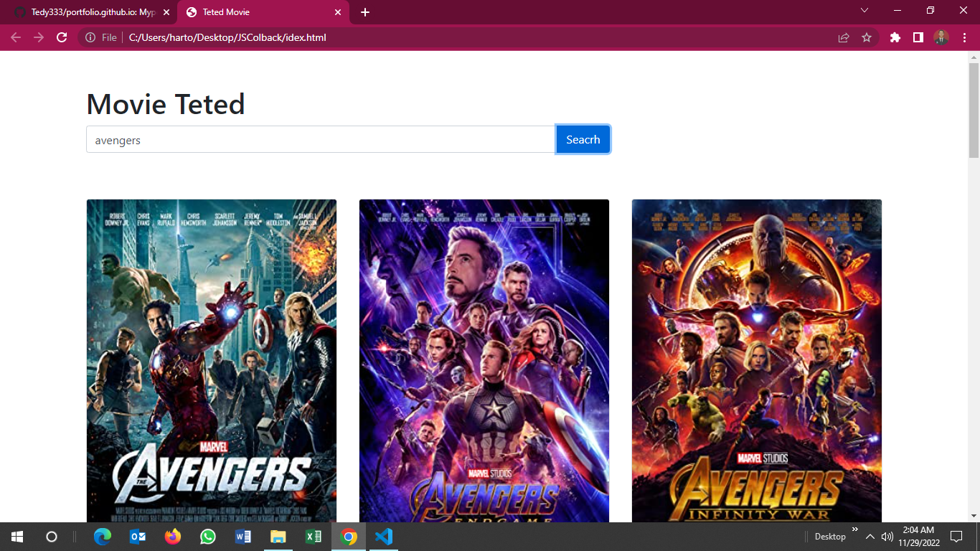Viewport: 980px width, 551px height.
Task: Show hidden system tray icons
Action: [870, 537]
